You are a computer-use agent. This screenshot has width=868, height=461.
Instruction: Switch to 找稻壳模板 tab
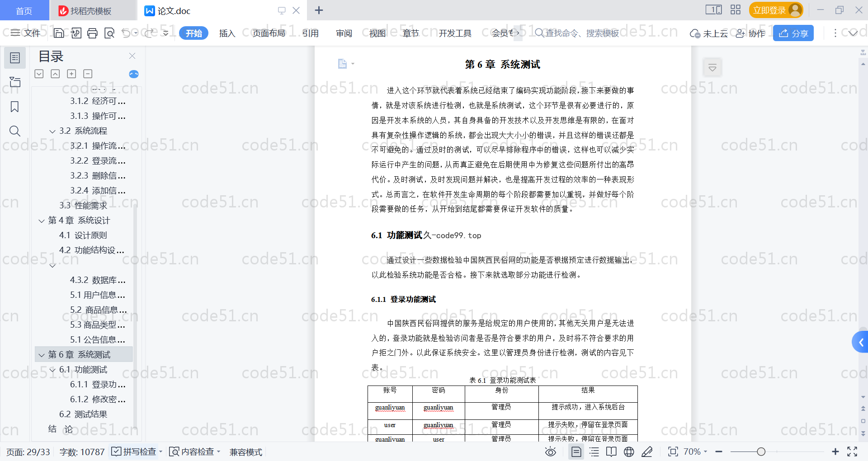pos(92,10)
